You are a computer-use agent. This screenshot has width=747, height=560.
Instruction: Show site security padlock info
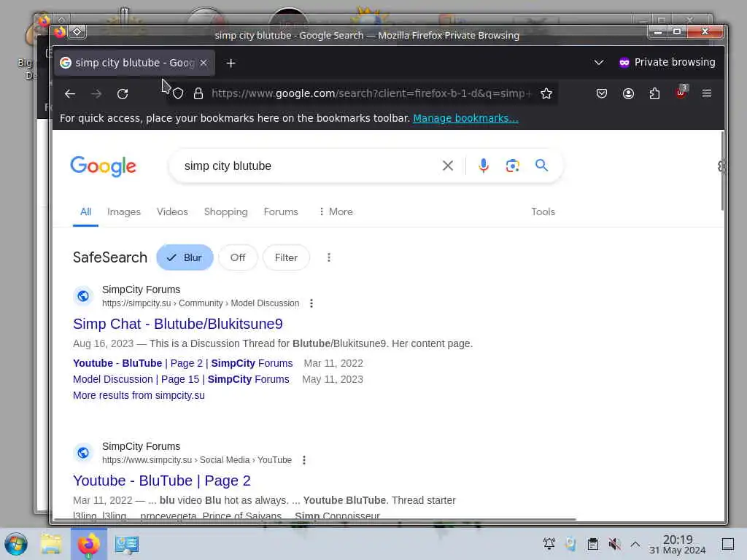pyautogui.click(x=198, y=94)
